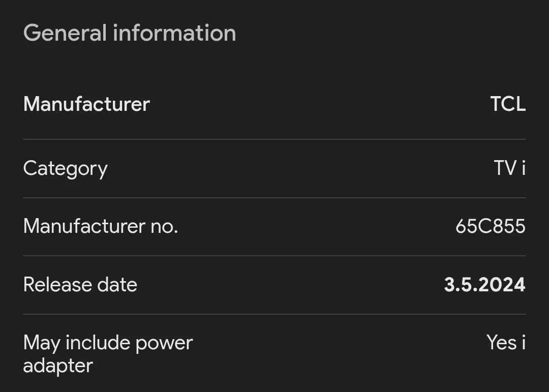Click Manufacturer in the Manufacturer no. label
The height and width of the screenshot is (392, 549).
pyautogui.click(x=84, y=226)
